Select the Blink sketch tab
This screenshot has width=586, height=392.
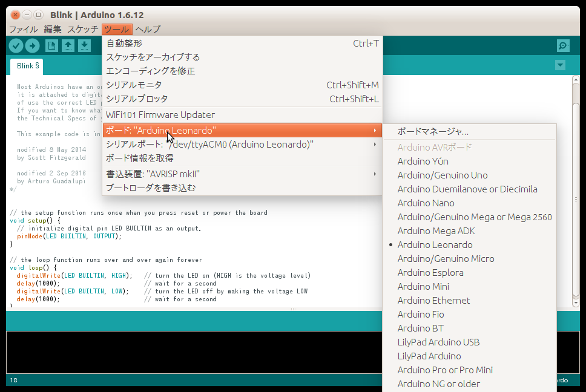tap(27, 66)
